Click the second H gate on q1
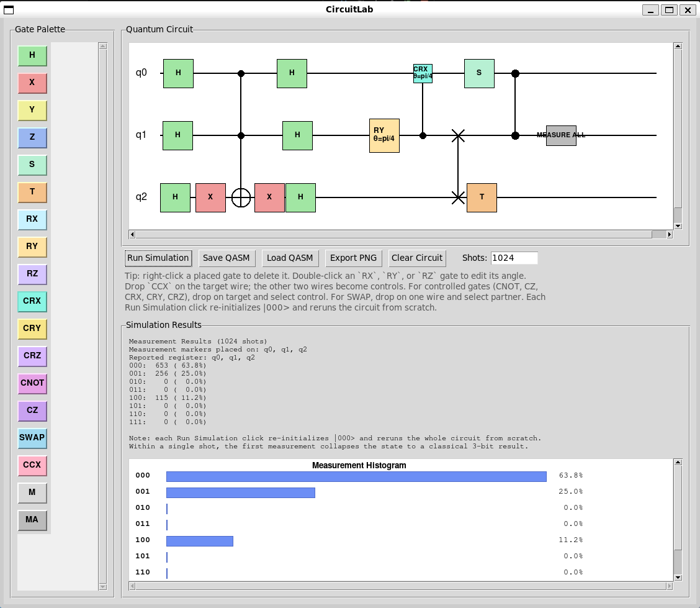This screenshot has height=608, width=700. click(297, 135)
